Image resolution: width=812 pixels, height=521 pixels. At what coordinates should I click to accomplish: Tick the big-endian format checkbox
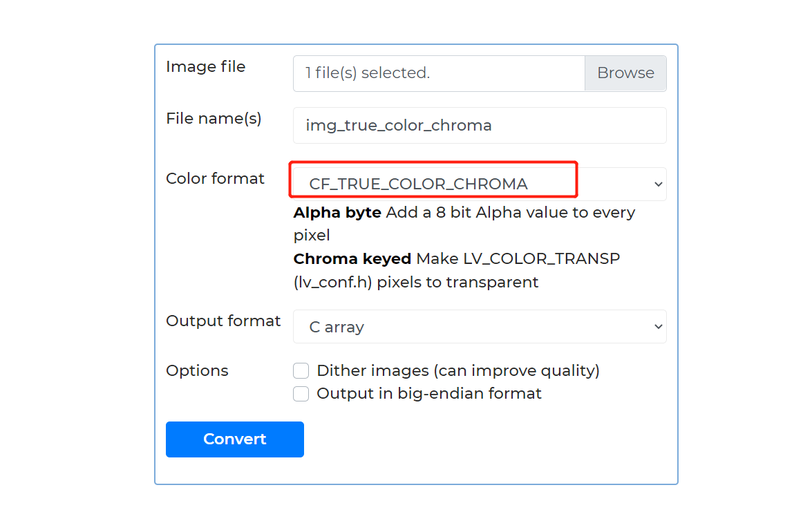click(x=301, y=394)
